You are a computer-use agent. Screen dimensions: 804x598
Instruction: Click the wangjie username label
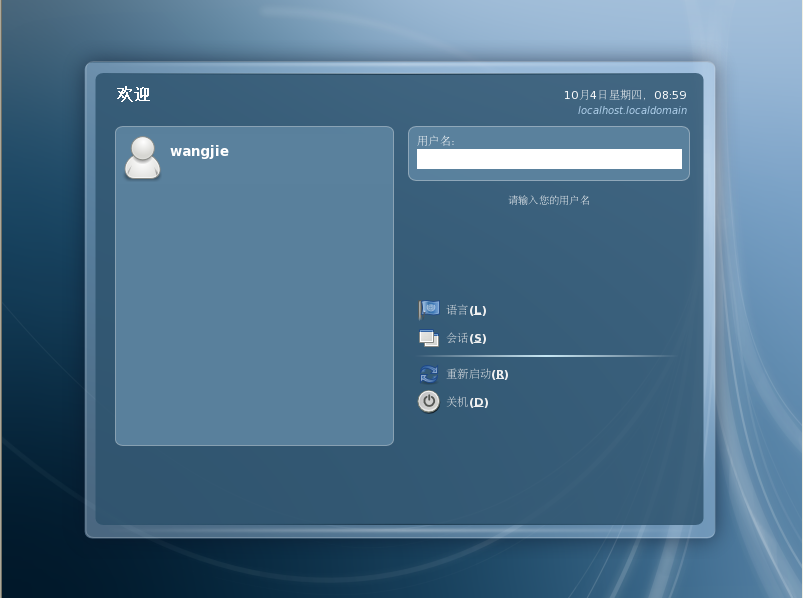pyautogui.click(x=200, y=151)
